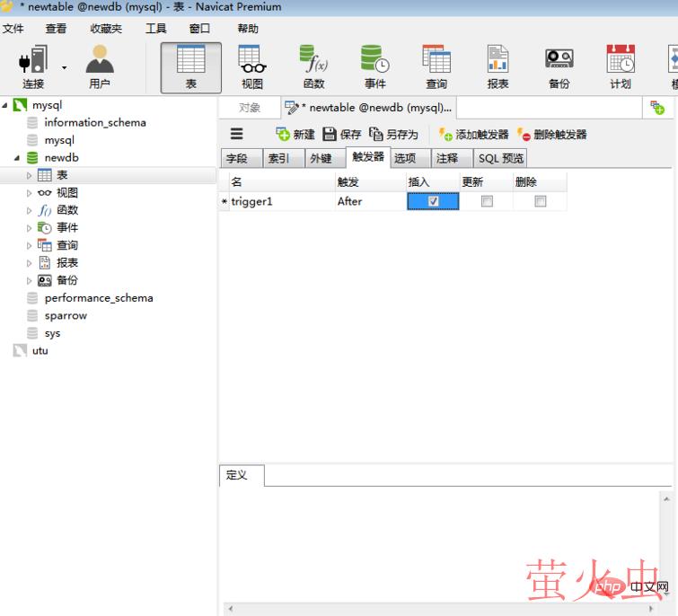The height and width of the screenshot is (616, 678).
Task: Switch to the SQL 预览 tab
Action: (x=500, y=158)
